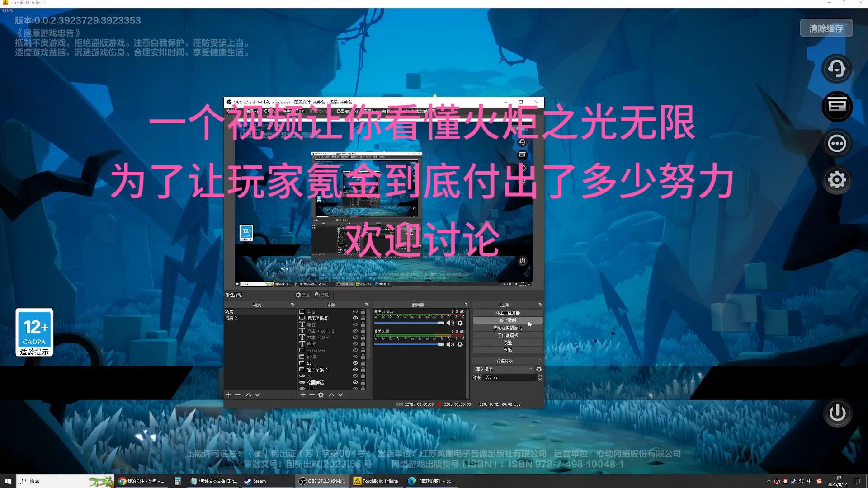Screen dimensions: 868x488
Task: Open the game settings gear icon
Action: 837,180
